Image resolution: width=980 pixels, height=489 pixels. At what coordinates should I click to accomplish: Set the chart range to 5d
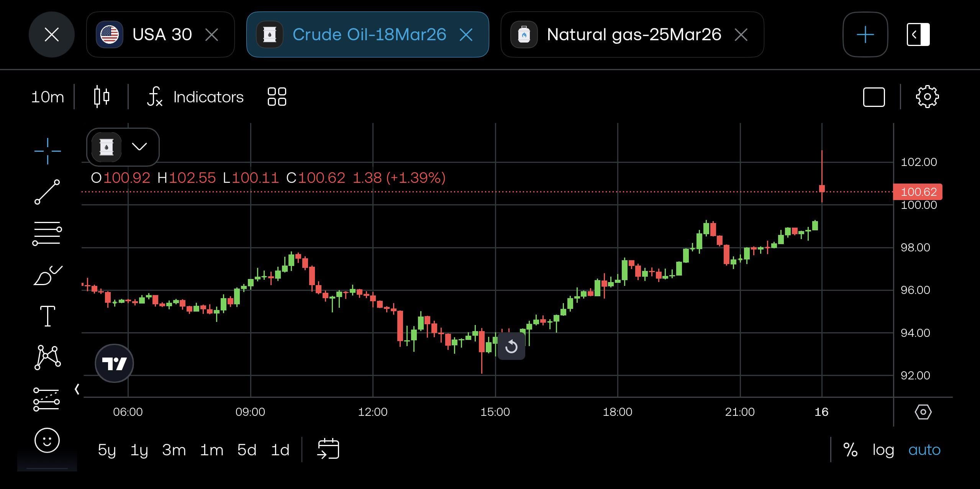[247, 450]
